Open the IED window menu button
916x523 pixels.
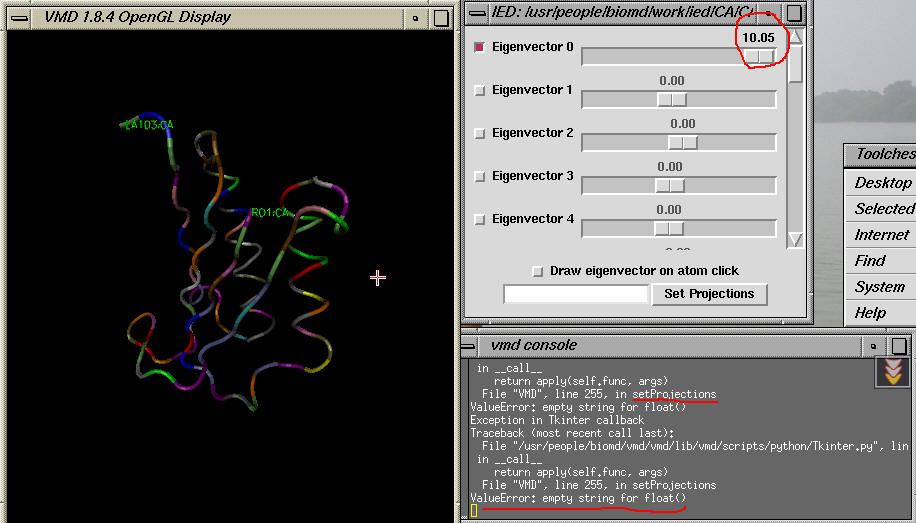point(475,13)
